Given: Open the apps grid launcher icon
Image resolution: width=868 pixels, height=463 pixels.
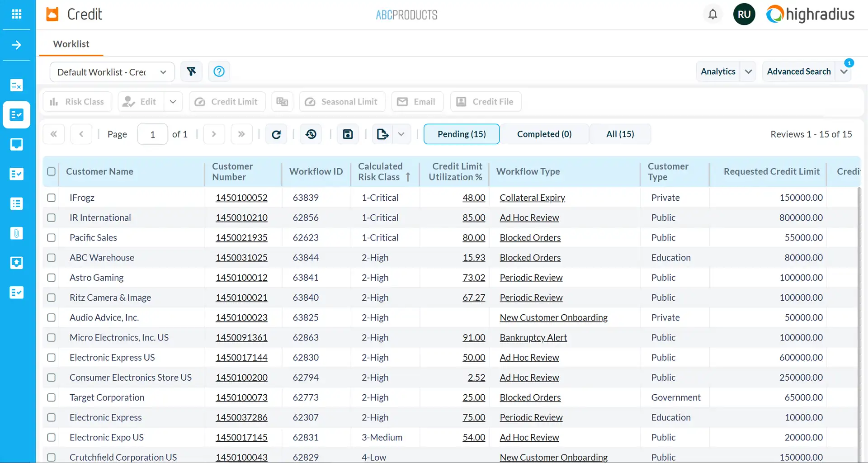Looking at the screenshot, I should pos(17,14).
